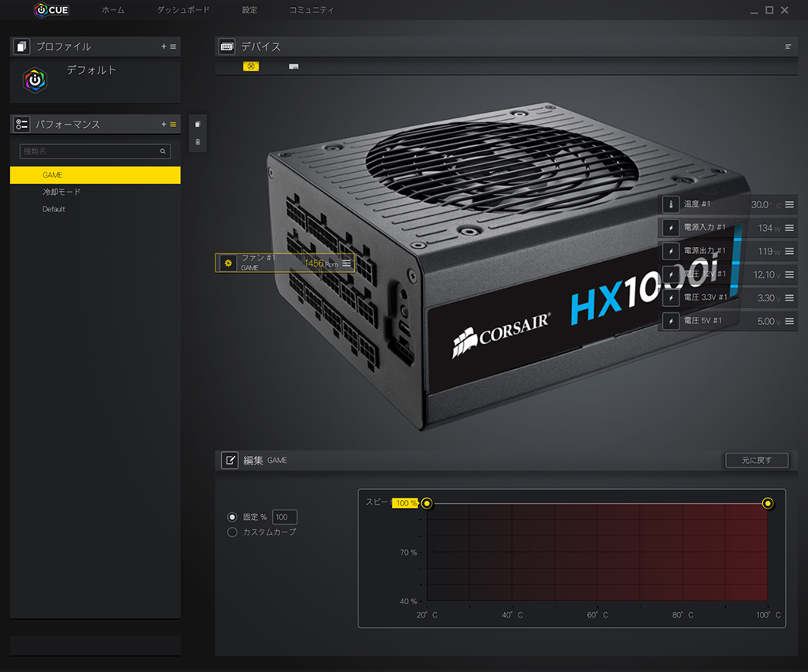Open the 温度 #1 options menu
This screenshot has width=808, height=672.
coord(789,204)
